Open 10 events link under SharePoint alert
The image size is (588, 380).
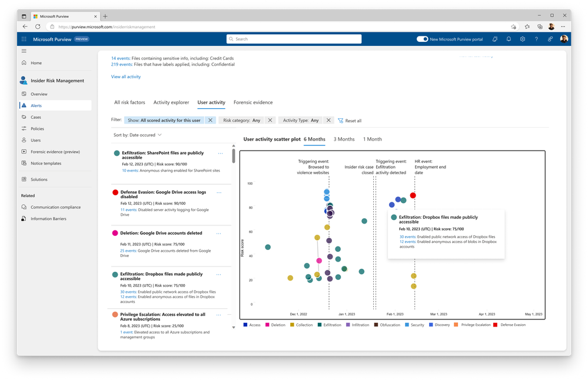coord(130,171)
